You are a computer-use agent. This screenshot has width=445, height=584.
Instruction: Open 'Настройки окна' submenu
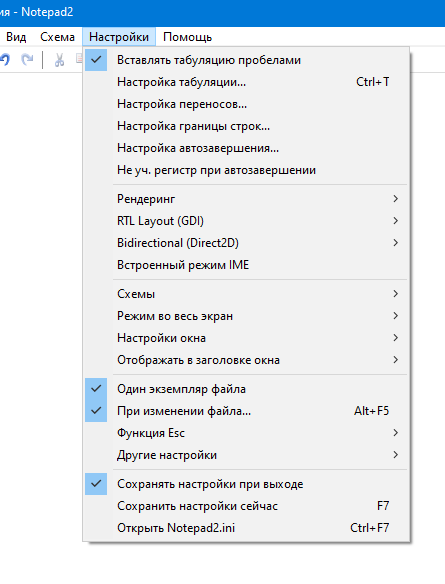click(247, 338)
